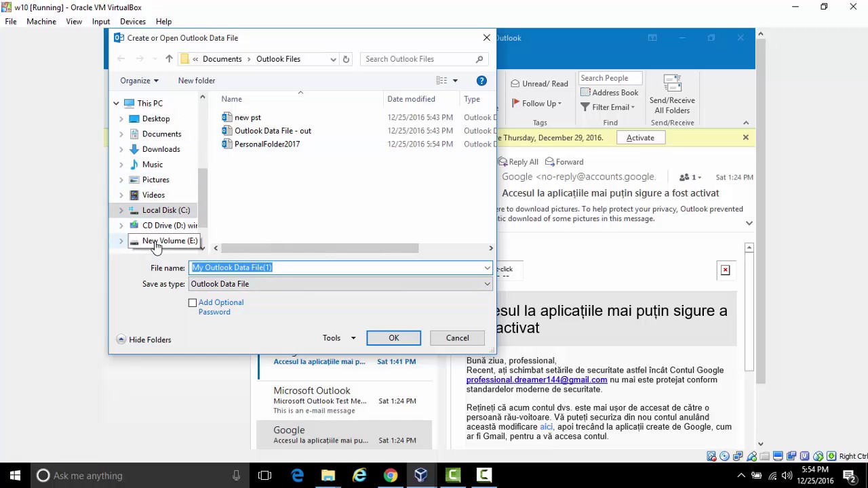The height and width of the screenshot is (488, 868).
Task: Click Send/Receive All Folders icon
Action: (672, 94)
